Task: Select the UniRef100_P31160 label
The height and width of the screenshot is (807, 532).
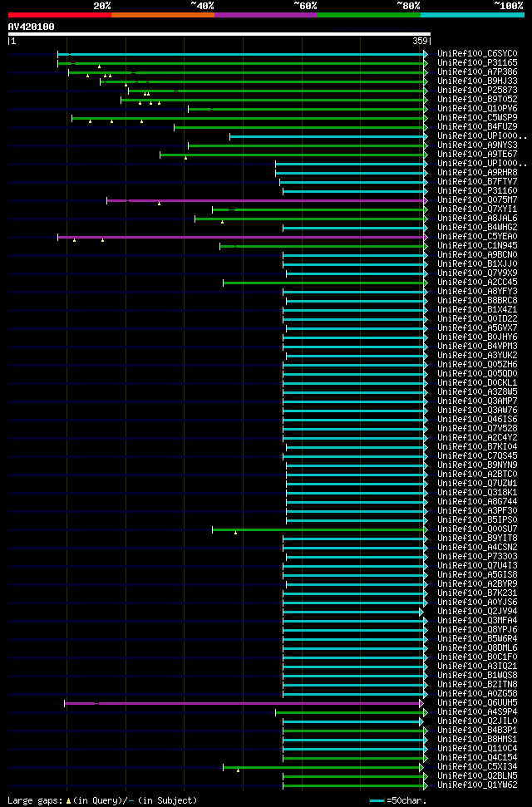Action: (x=477, y=191)
